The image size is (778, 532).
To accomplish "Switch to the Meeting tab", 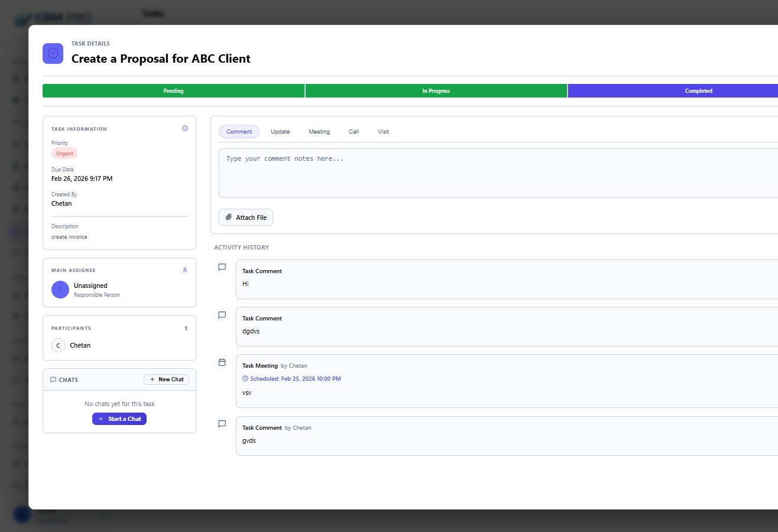I will pyautogui.click(x=319, y=131).
